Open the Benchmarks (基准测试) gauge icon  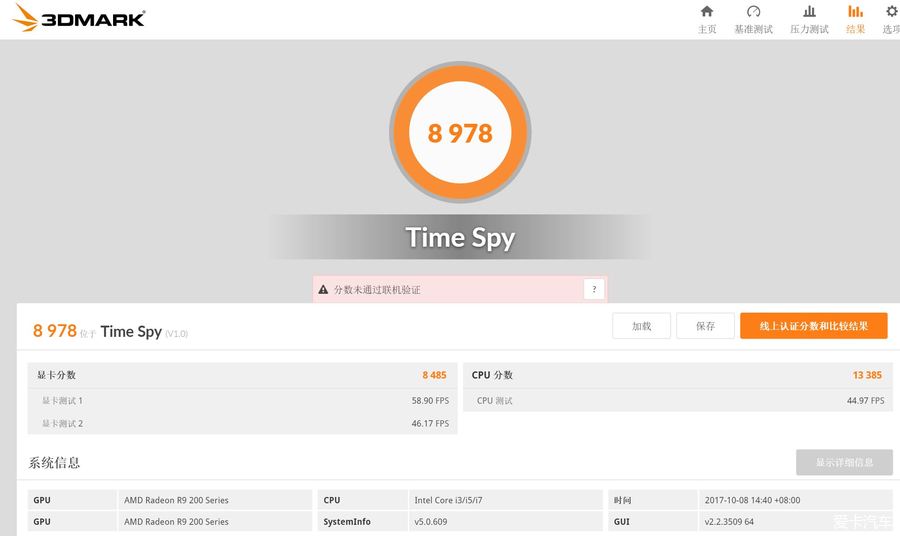click(x=753, y=11)
